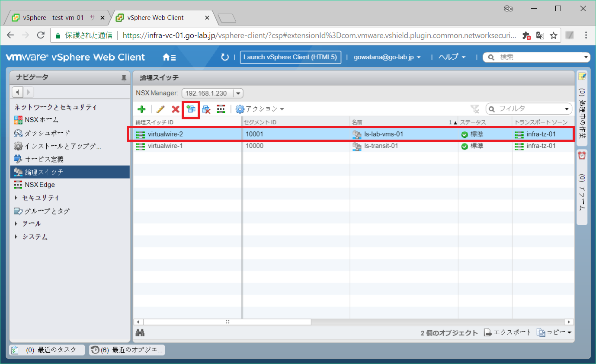Click the browser back arrow
Viewport: 596px width, 364px height.
click(x=11, y=35)
